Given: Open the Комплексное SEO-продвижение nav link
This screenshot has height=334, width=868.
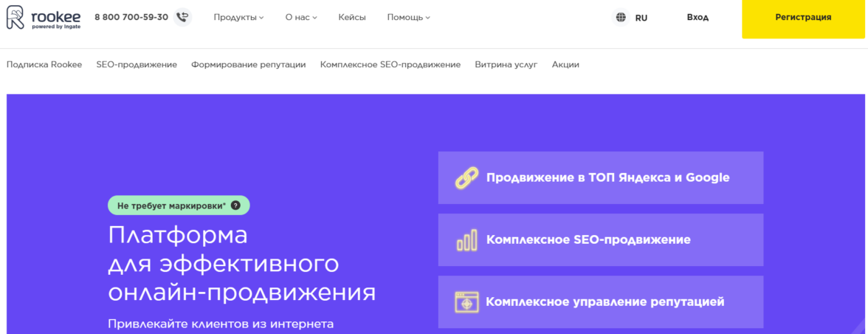Looking at the screenshot, I should tap(390, 65).
